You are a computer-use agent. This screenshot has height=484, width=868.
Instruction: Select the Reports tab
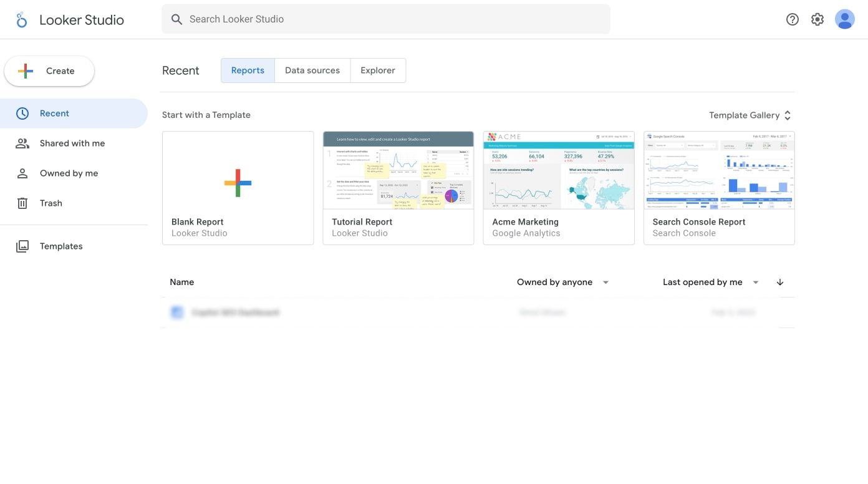248,70
